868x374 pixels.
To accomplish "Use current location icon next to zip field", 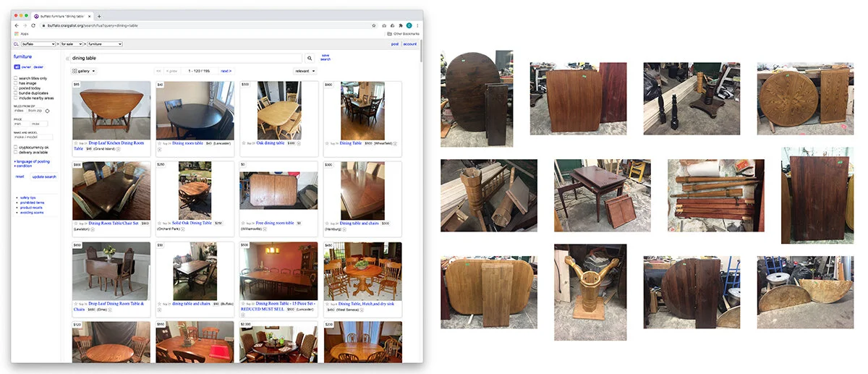I will [x=48, y=111].
